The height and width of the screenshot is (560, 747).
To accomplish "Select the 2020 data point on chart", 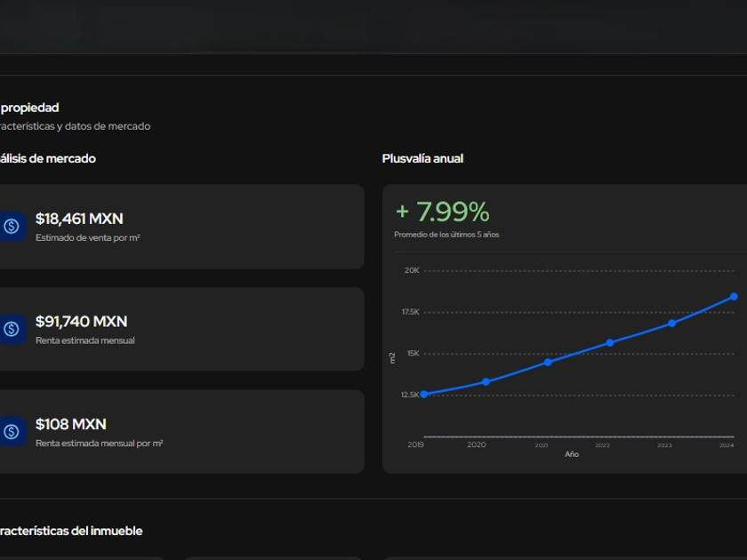I will tap(486, 382).
